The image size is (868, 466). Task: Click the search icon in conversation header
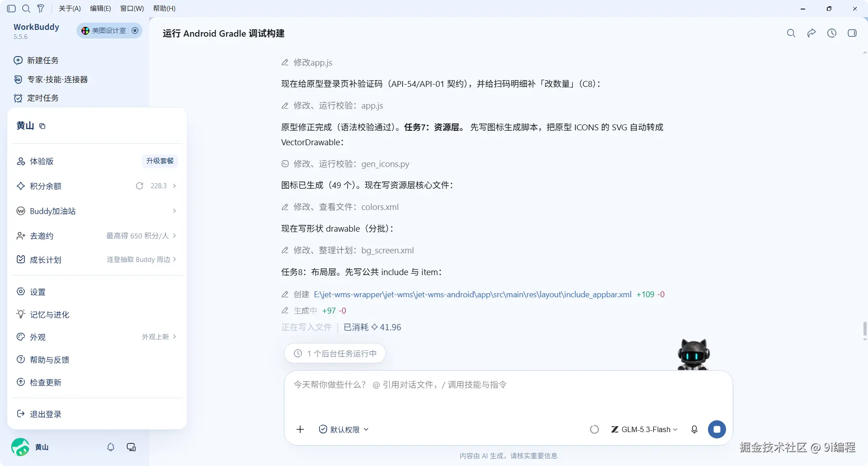[791, 33]
